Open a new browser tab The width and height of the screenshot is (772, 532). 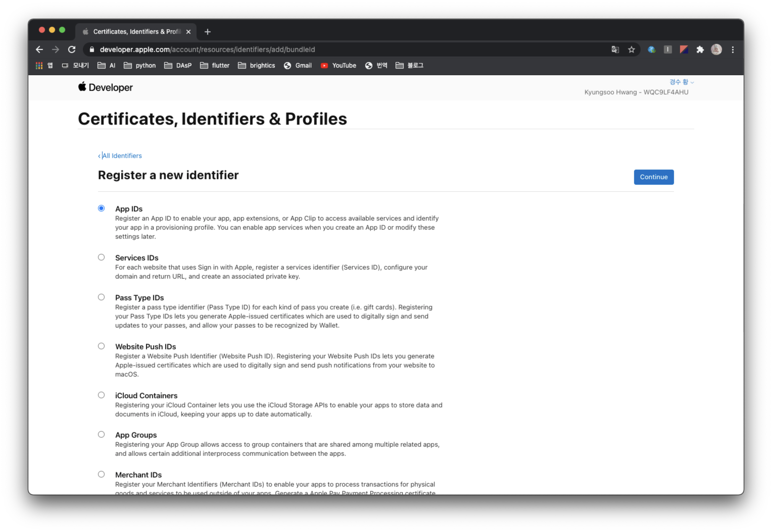pyautogui.click(x=207, y=32)
